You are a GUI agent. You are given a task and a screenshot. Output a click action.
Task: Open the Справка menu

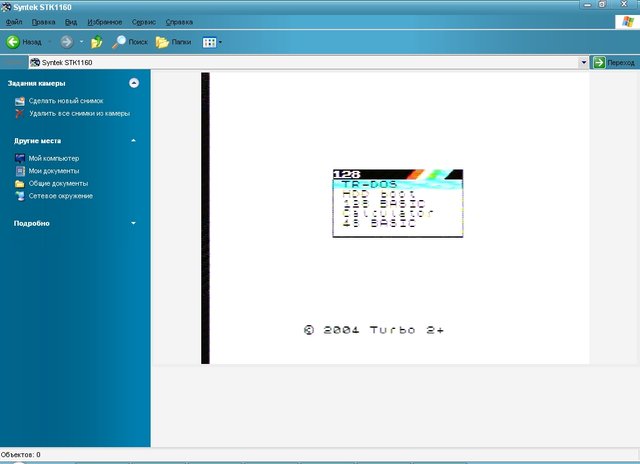tap(179, 22)
